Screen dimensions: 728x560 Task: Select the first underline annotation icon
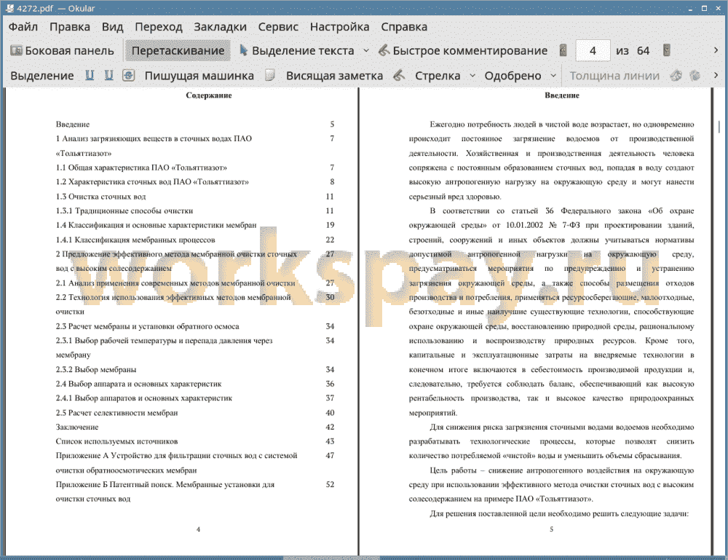(x=90, y=75)
